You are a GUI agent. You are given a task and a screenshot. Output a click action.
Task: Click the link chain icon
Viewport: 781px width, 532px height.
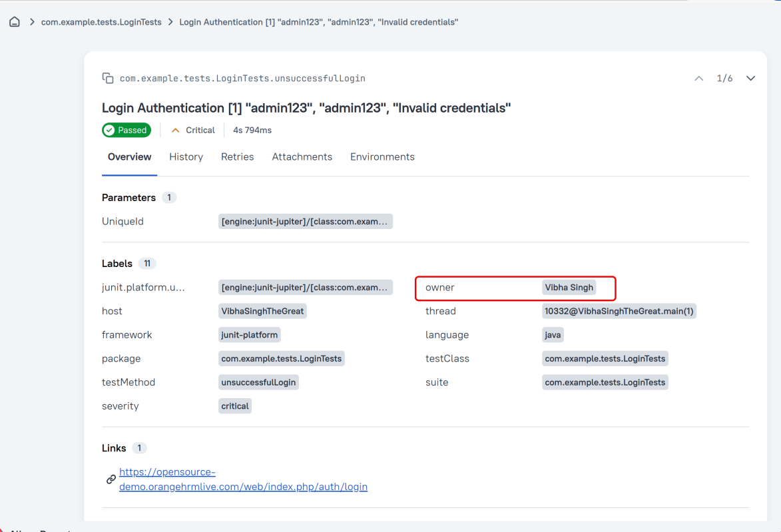[x=111, y=479]
